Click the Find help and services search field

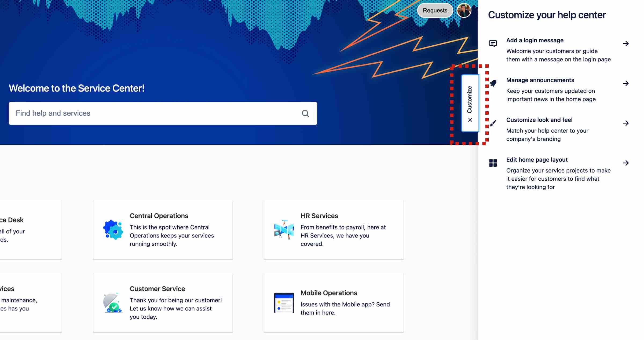pos(163,113)
